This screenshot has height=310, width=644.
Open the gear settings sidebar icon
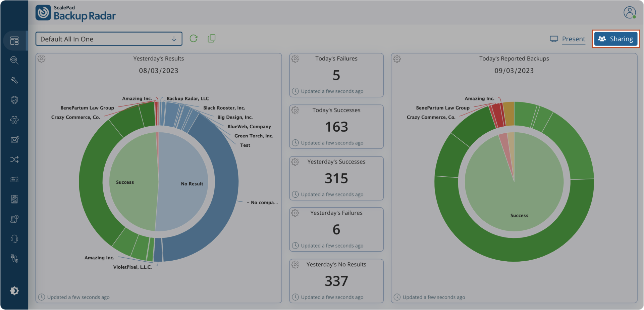pyautogui.click(x=14, y=120)
